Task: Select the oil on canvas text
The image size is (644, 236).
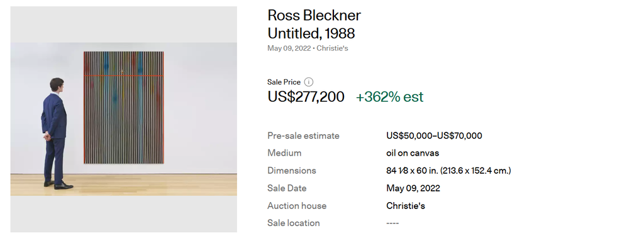Action: (413, 153)
